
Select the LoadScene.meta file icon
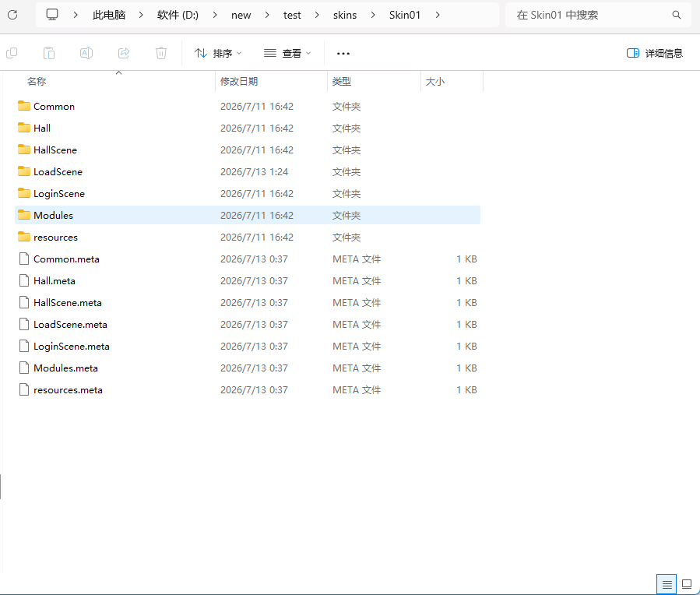[24, 325]
